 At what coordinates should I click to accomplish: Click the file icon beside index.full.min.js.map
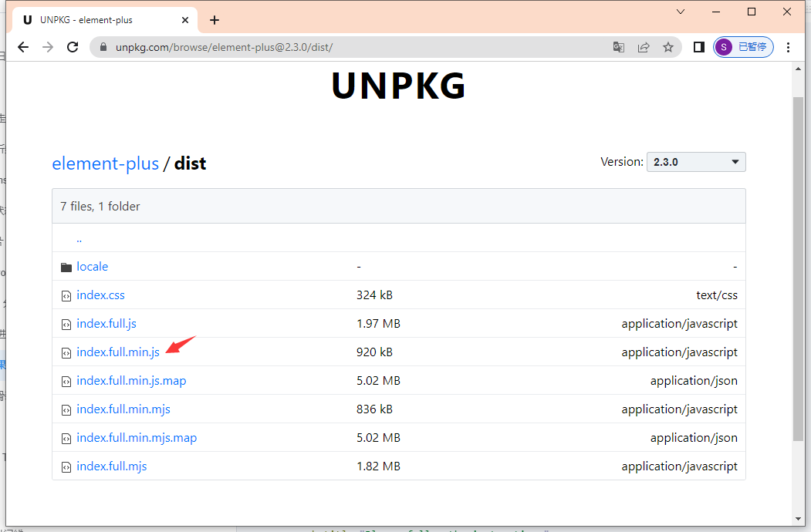(66, 381)
